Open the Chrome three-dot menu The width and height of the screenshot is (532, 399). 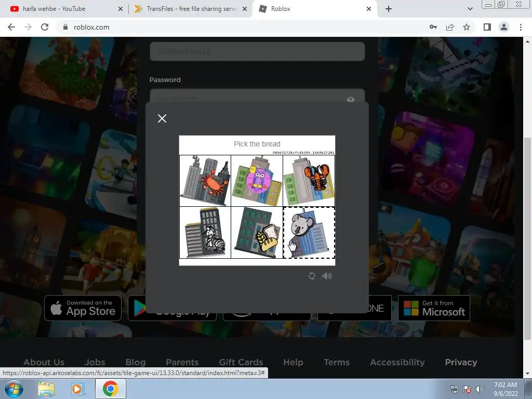[x=521, y=27]
